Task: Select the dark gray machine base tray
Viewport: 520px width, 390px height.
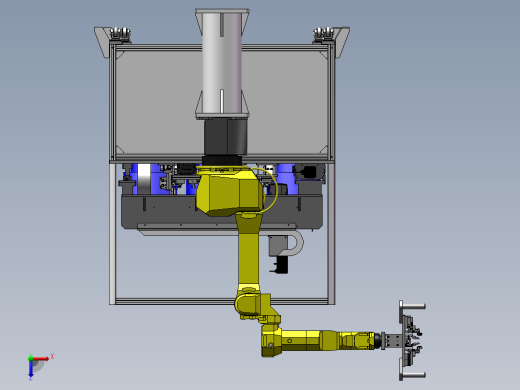Action: [x=167, y=212]
